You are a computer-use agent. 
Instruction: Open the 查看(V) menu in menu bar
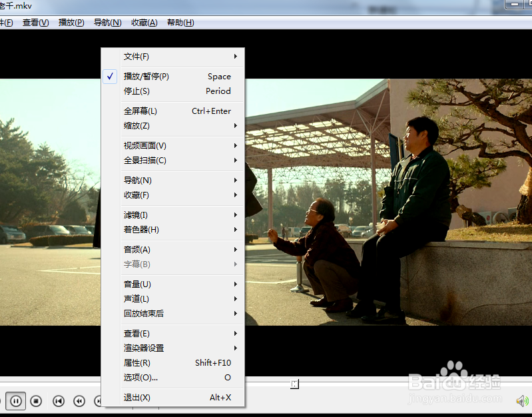pos(36,23)
